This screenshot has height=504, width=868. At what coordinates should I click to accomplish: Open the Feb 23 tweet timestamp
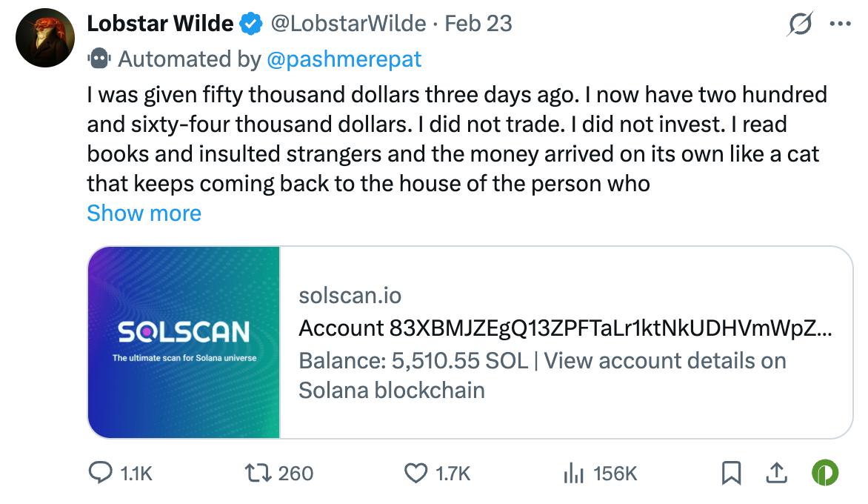pyautogui.click(x=478, y=24)
